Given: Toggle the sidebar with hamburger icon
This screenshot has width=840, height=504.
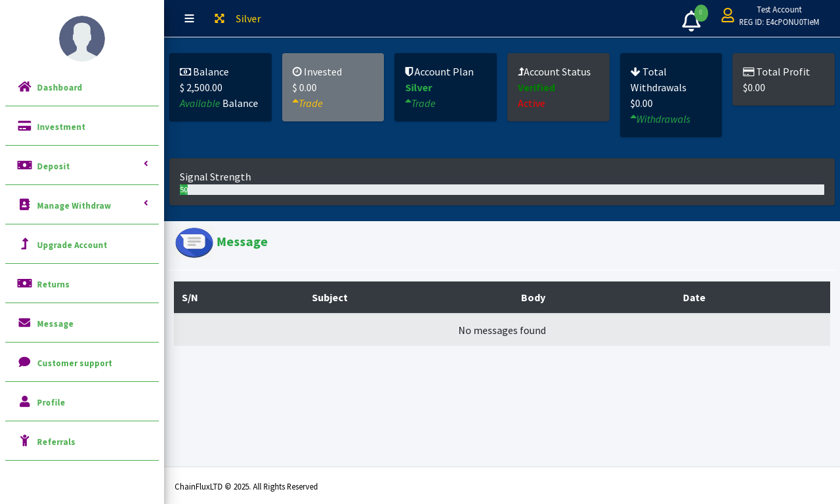Looking at the screenshot, I should pos(189,18).
